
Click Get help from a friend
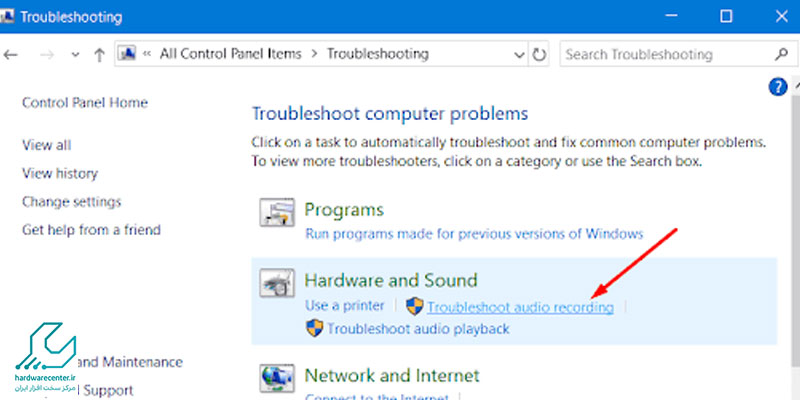[91, 230]
